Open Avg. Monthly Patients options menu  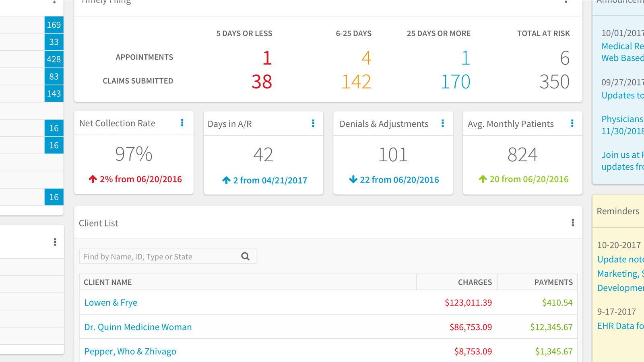pyautogui.click(x=572, y=123)
